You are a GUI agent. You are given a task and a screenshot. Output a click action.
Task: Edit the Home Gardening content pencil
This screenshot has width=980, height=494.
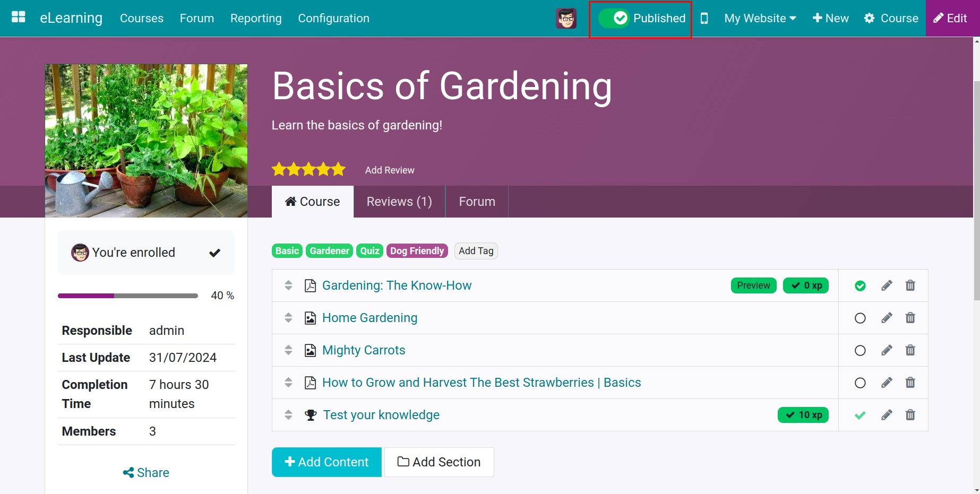click(x=887, y=318)
